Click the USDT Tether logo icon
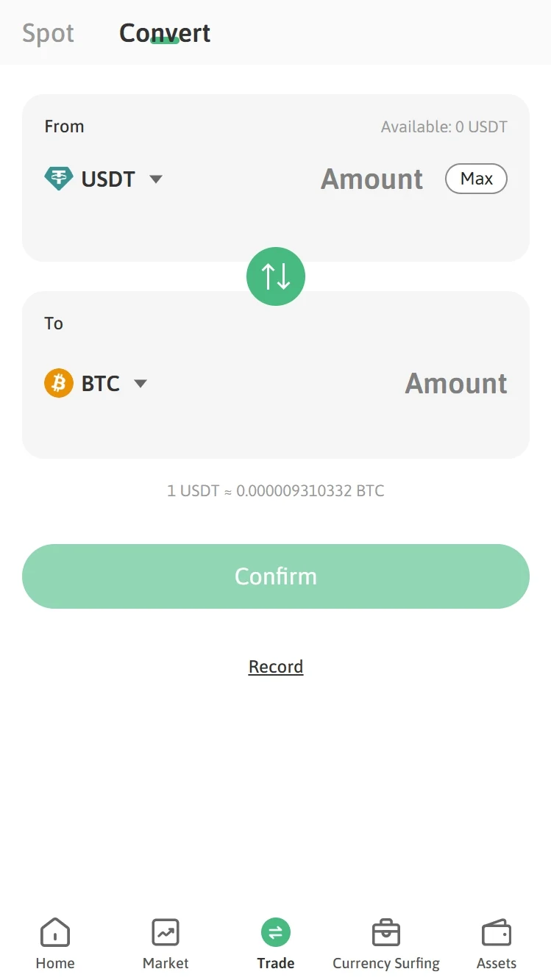 pyautogui.click(x=59, y=179)
